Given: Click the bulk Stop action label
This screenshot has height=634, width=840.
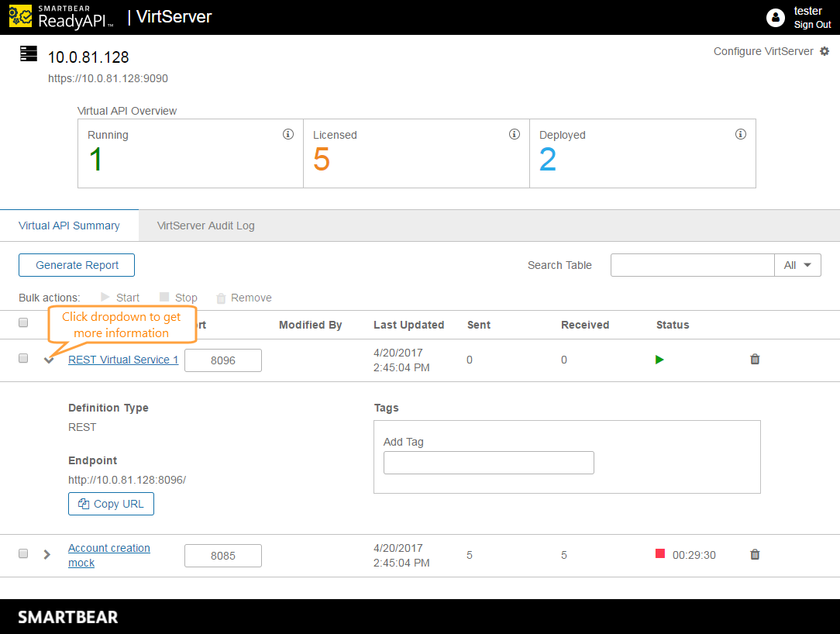Looking at the screenshot, I should tap(186, 298).
